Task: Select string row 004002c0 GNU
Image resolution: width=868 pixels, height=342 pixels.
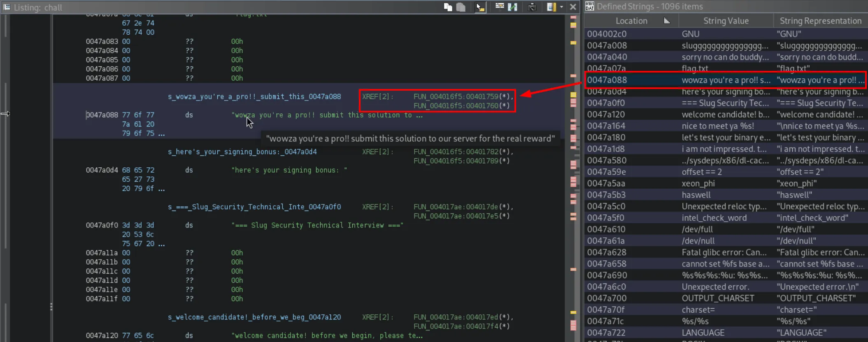Action: tap(726, 34)
